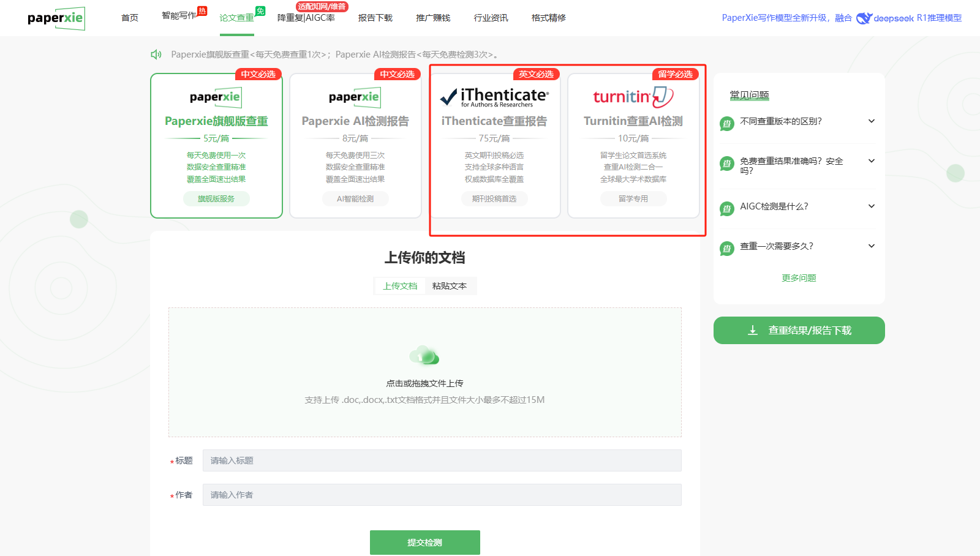This screenshot has width=980, height=556.
Task: Click the file upload drop area
Action: (425, 372)
